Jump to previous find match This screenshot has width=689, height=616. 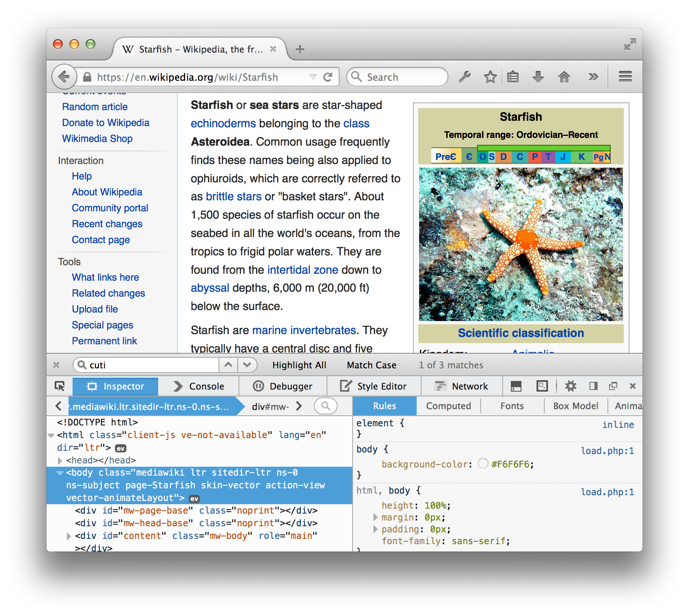pos(228,365)
